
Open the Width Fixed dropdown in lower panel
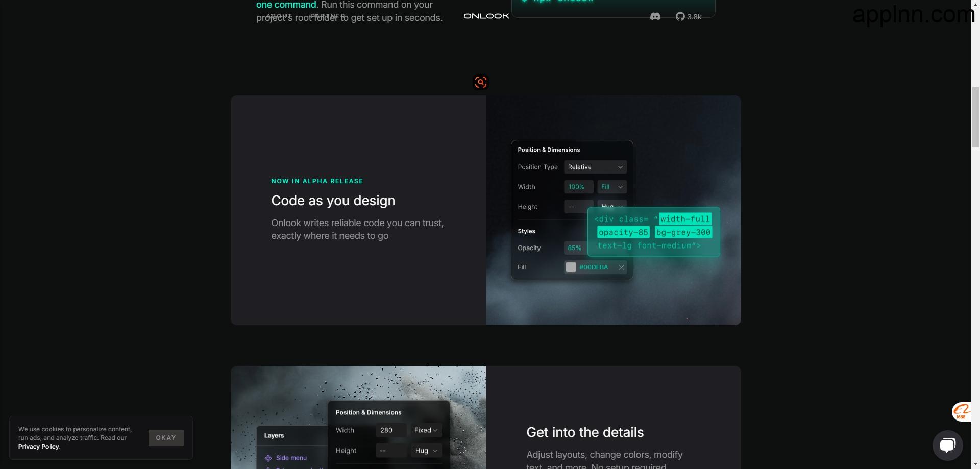[426, 430]
